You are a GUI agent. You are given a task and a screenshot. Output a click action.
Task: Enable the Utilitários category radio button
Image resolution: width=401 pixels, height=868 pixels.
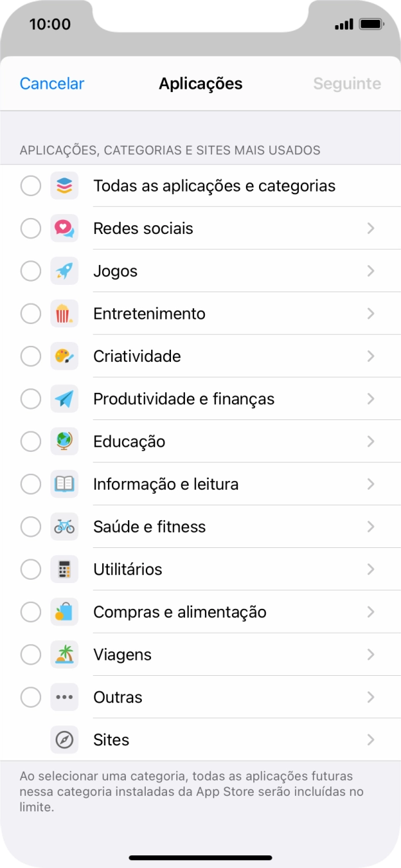30,569
